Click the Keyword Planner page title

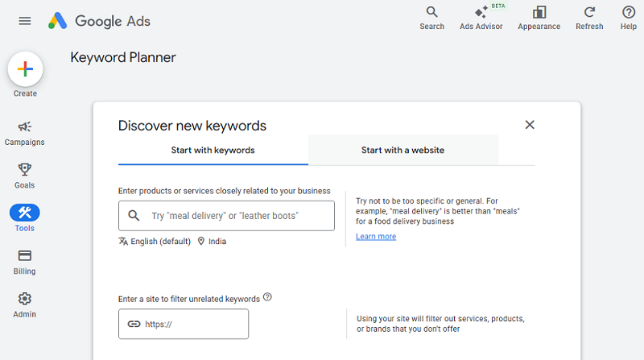(123, 57)
